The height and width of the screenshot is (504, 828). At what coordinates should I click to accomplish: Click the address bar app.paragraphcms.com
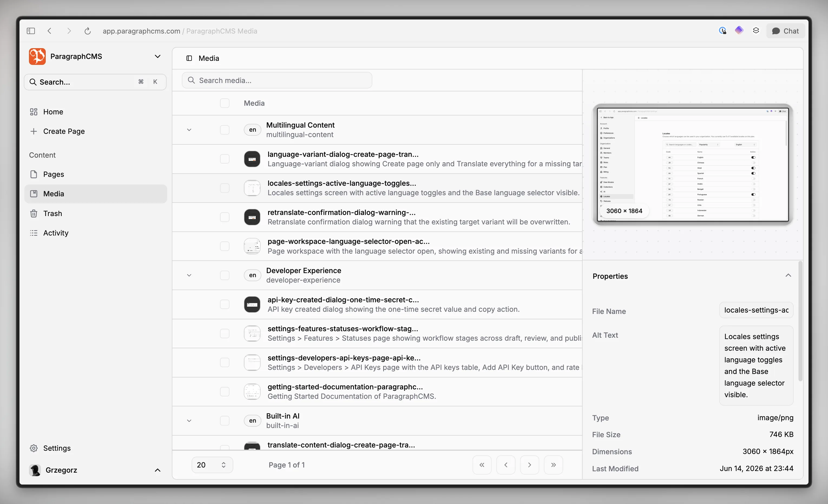(x=142, y=31)
